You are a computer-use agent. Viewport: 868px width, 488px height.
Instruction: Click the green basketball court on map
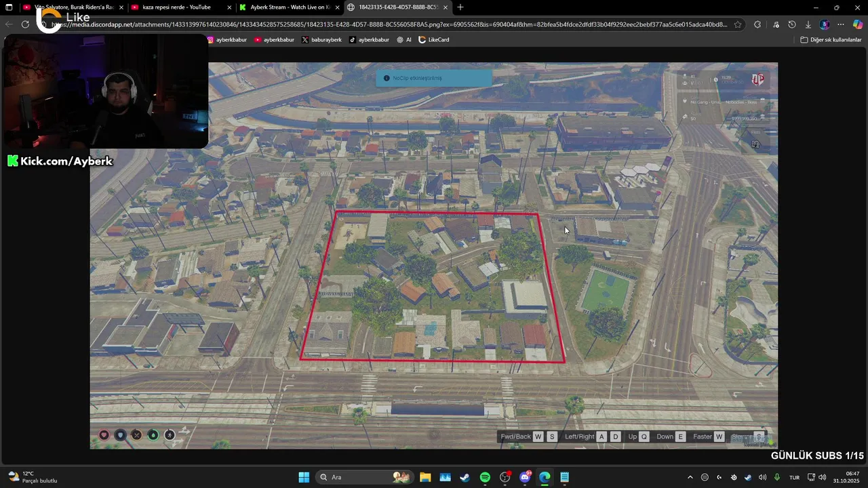coord(605,290)
